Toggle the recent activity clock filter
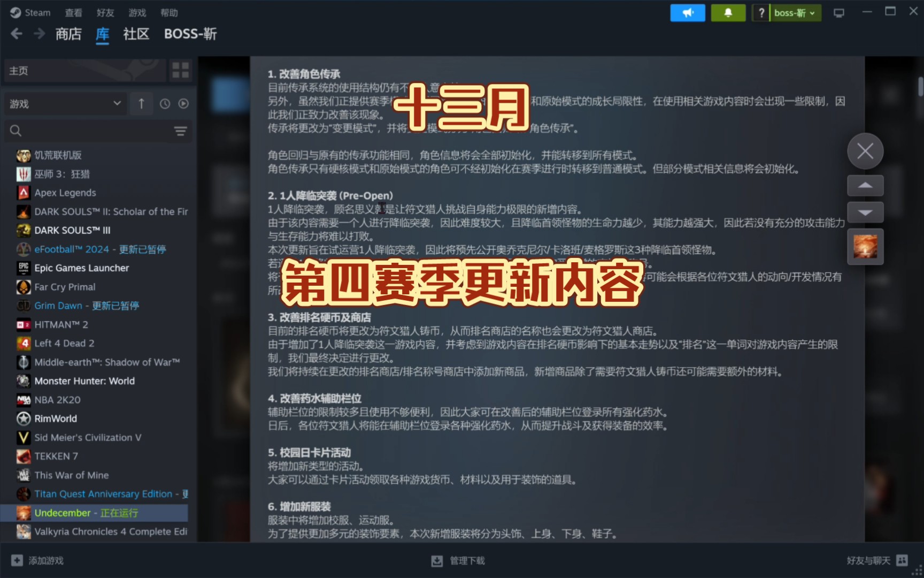The image size is (924, 578). pyautogui.click(x=165, y=104)
